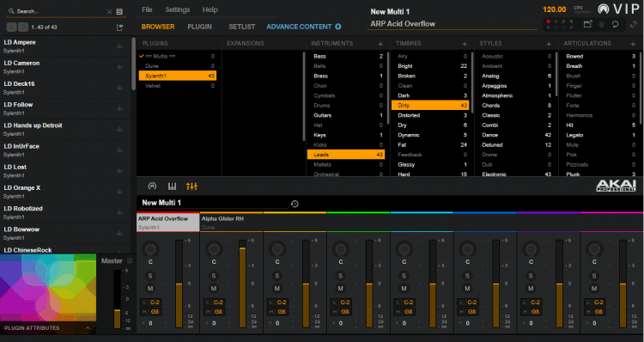The height and width of the screenshot is (342, 644).
Task: Solo the ARP Acid Overflow channel
Action: pos(150,276)
